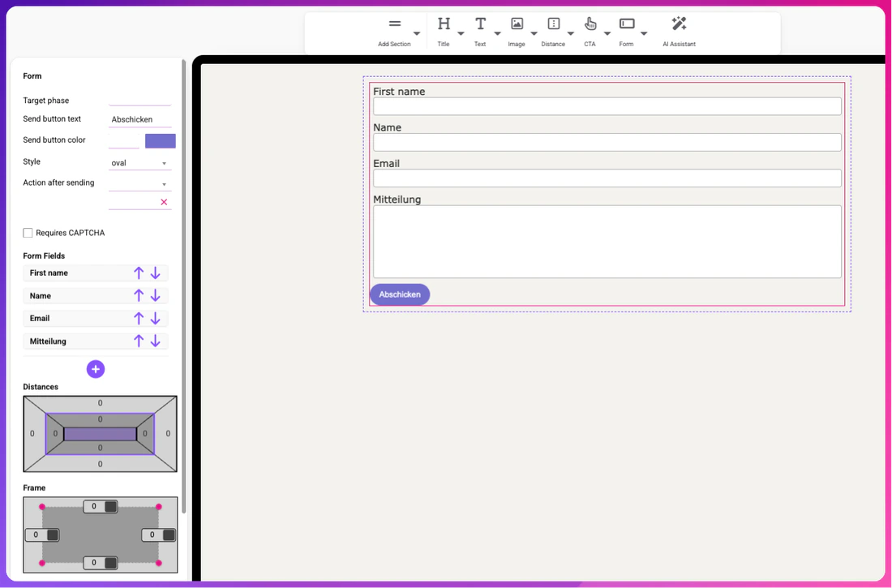The image size is (892, 588).
Task: Click the left panel vertical scrollbar
Action: pos(184,285)
